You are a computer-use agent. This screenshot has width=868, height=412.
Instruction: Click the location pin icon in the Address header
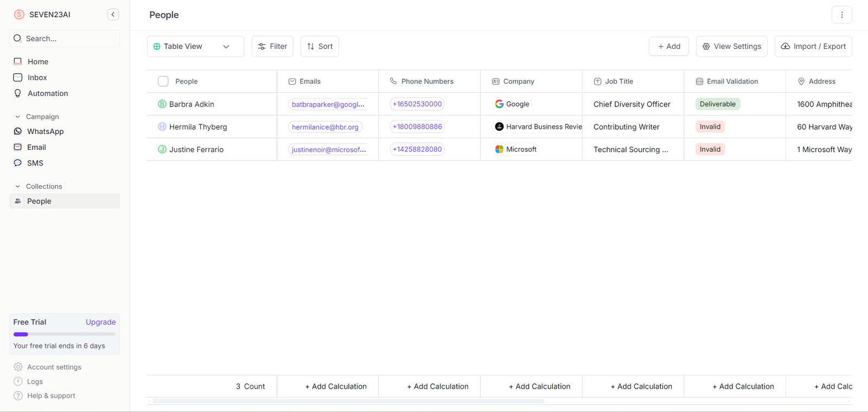tap(801, 81)
